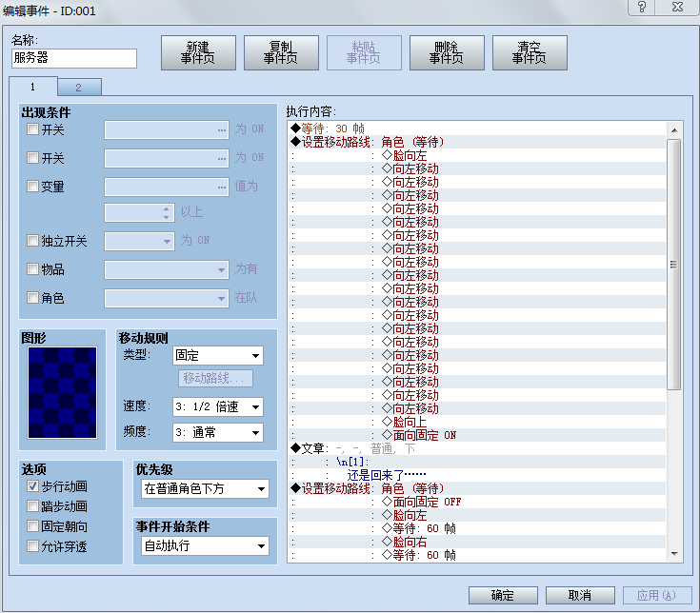The width and height of the screenshot is (700, 613).
Task: Check the 固定朝向 option
Action: [x=32, y=526]
